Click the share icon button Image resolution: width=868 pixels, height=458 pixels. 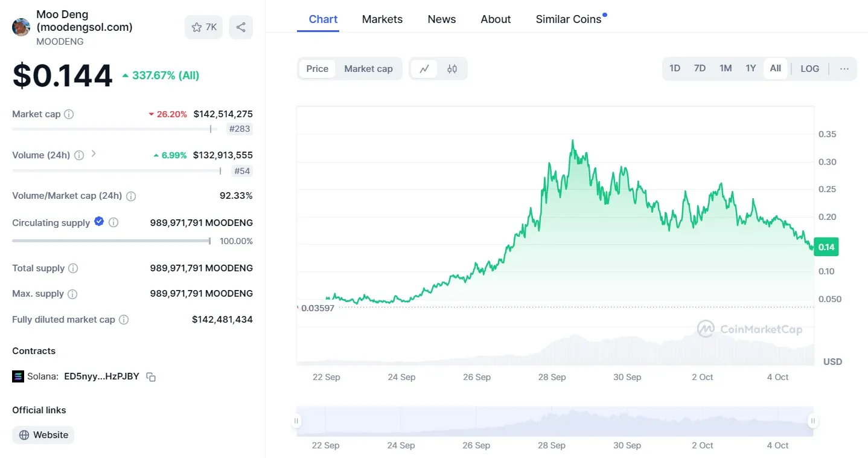241,27
